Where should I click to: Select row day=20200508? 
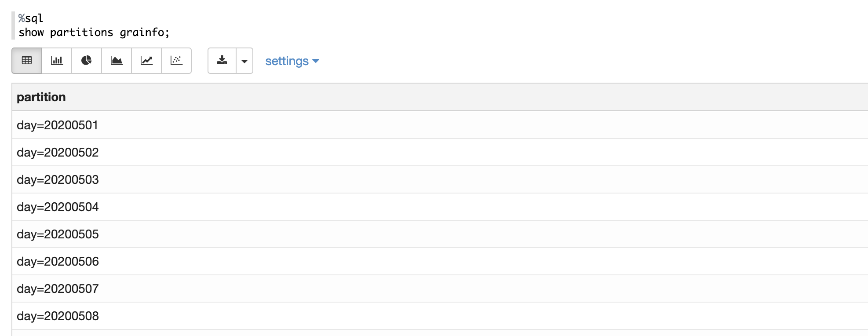point(440,316)
